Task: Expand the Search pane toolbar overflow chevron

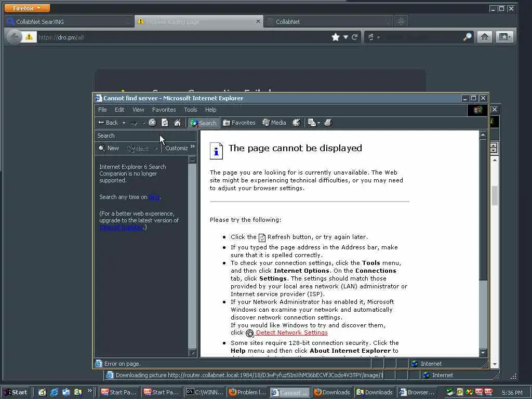Action: pyautogui.click(x=193, y=147)
